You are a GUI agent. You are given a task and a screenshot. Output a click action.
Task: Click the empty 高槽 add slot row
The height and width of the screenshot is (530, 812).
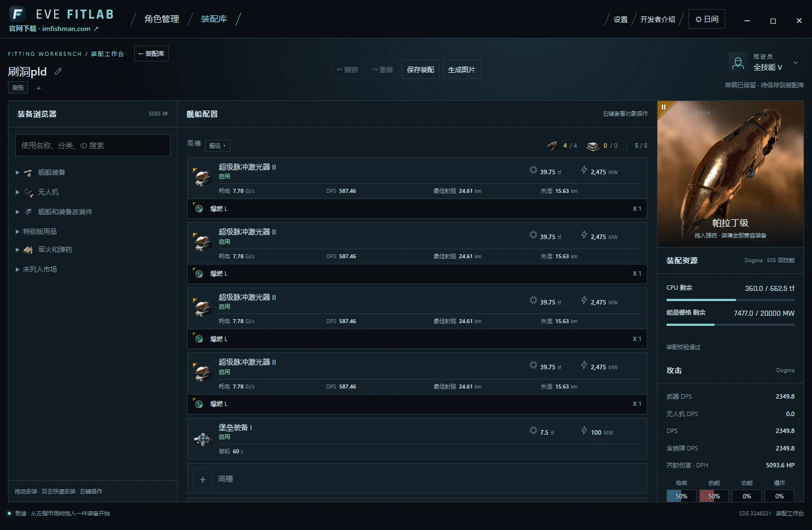point(417,479)
